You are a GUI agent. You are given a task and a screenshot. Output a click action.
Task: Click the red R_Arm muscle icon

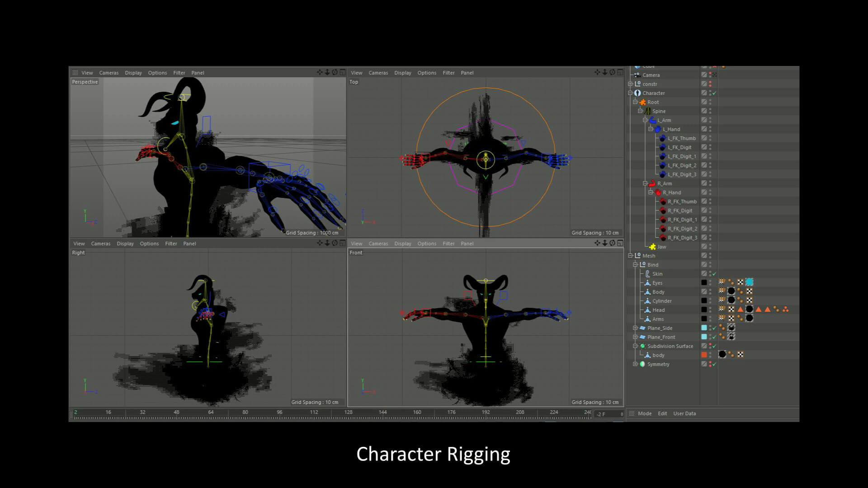point(652,183)
